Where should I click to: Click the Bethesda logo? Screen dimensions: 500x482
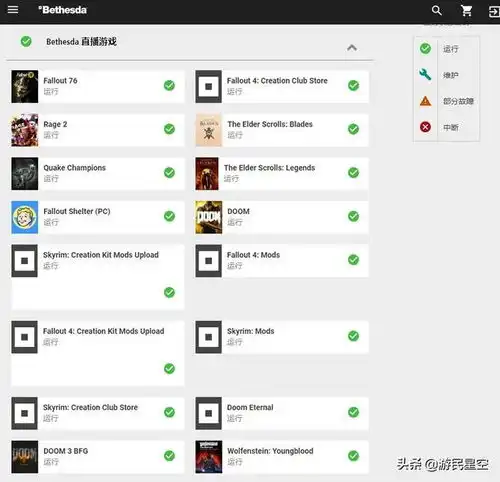pyautogui.click(x=62, y=10)
